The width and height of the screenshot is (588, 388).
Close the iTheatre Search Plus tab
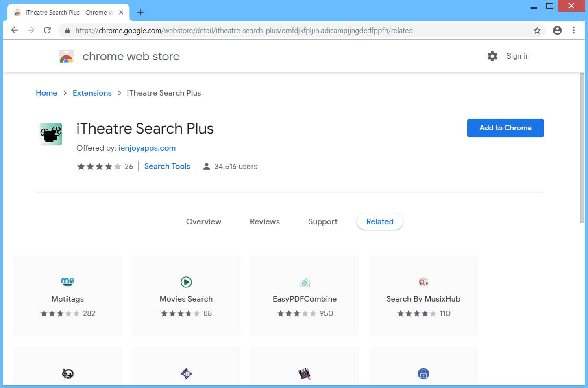click(x=121, y=12)
